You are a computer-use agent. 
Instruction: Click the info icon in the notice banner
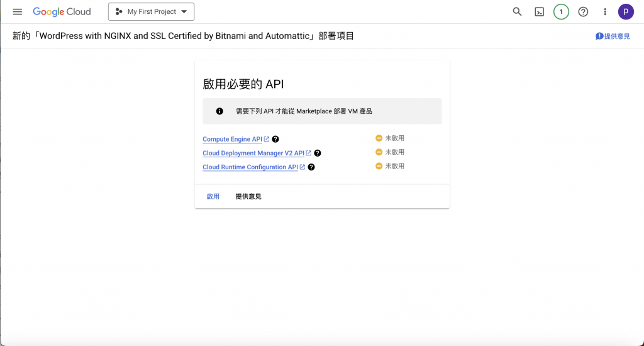[x=219, y=111]
